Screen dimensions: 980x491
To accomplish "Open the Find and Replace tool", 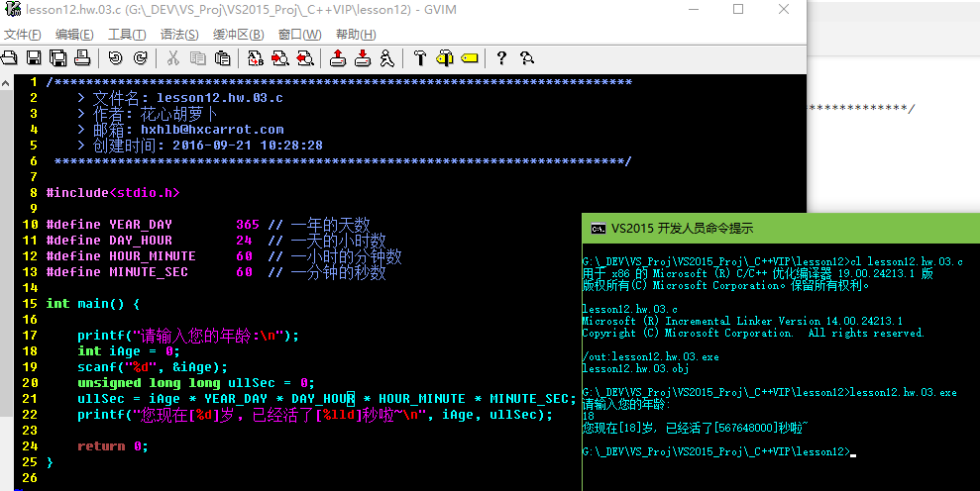I will tap(255, 57).
